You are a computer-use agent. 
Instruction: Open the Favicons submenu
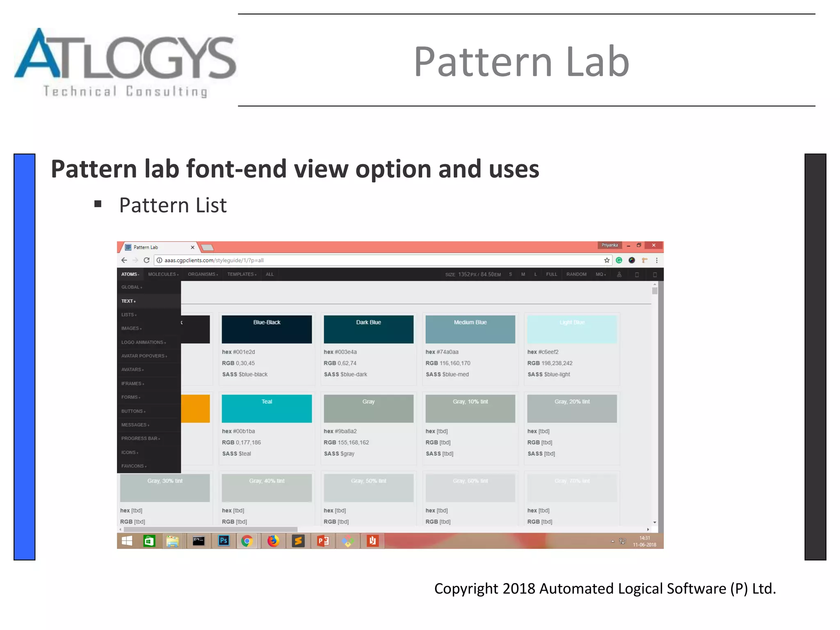[149, 466]
